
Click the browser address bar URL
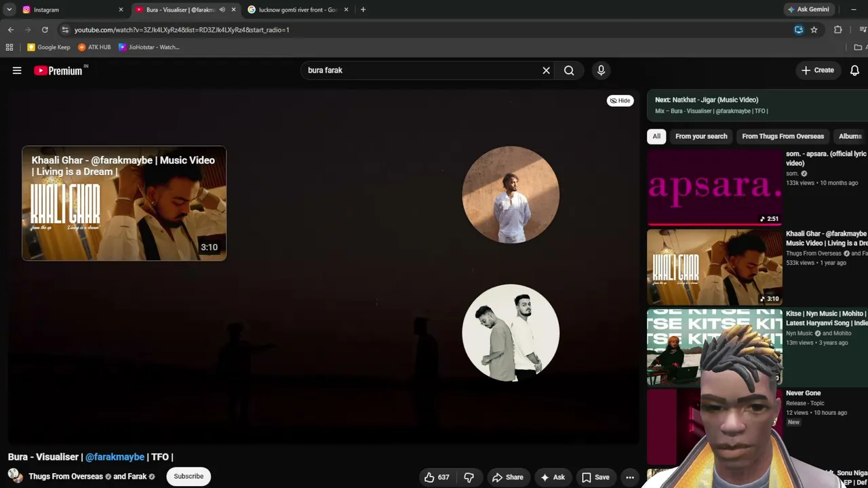182,30
